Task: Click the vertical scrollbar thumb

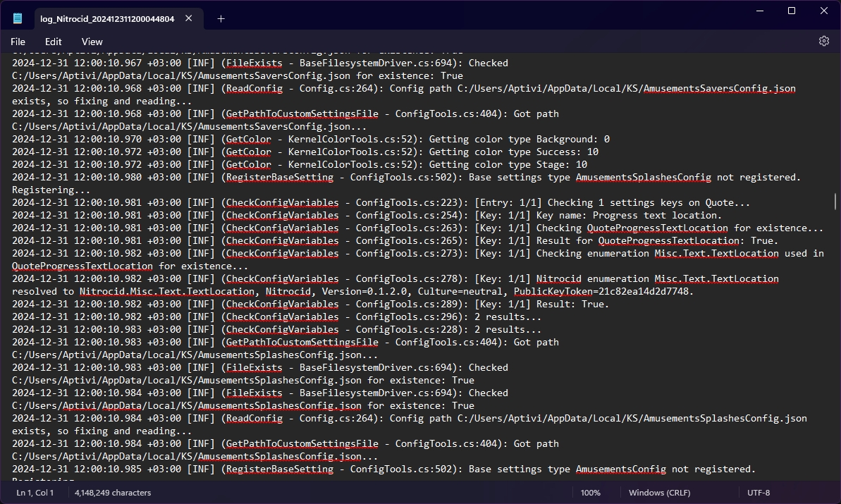Action: pos(836,200)
